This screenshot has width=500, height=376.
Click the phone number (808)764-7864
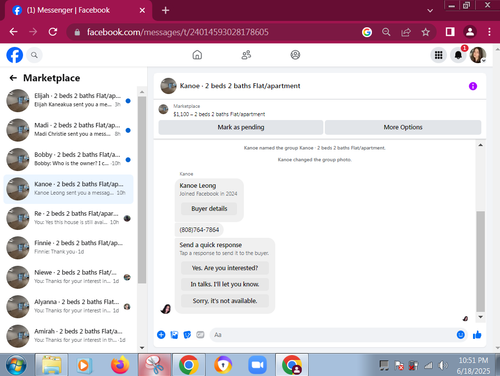[199, 230]
